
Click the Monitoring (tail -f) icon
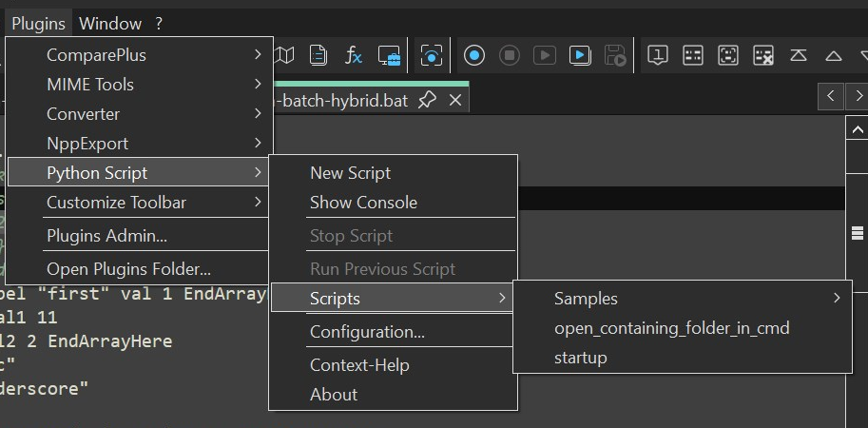click(432, 56)
